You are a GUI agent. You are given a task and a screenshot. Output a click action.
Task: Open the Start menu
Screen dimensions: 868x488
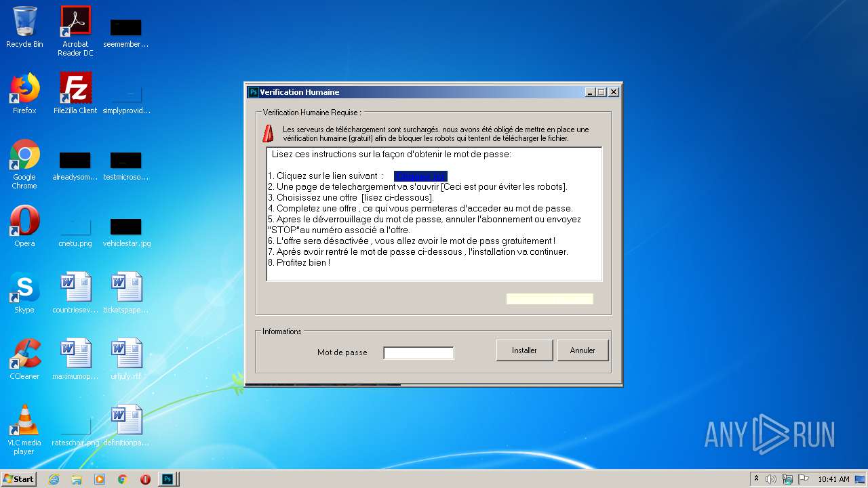[18, 479]
